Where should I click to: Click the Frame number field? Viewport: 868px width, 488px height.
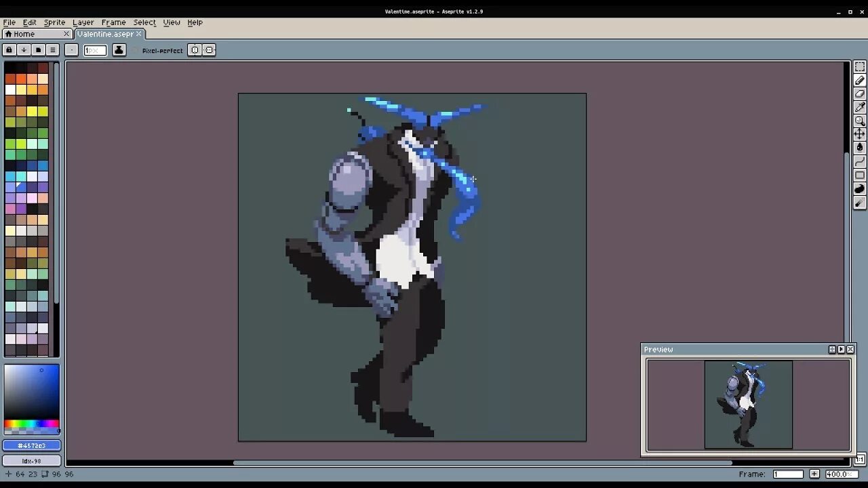click(788, 474)
